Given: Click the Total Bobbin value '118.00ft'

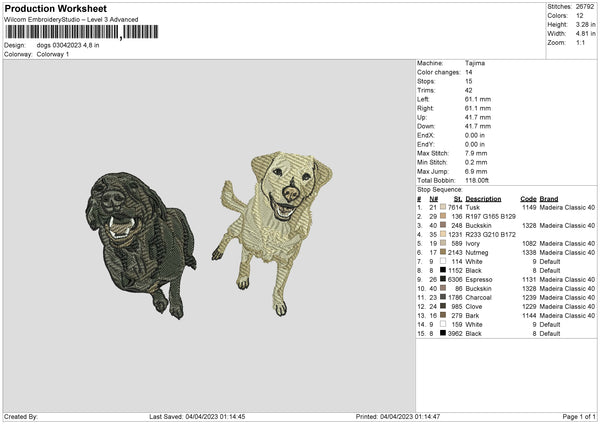Looking at the screenshot, I should point(477,180).
